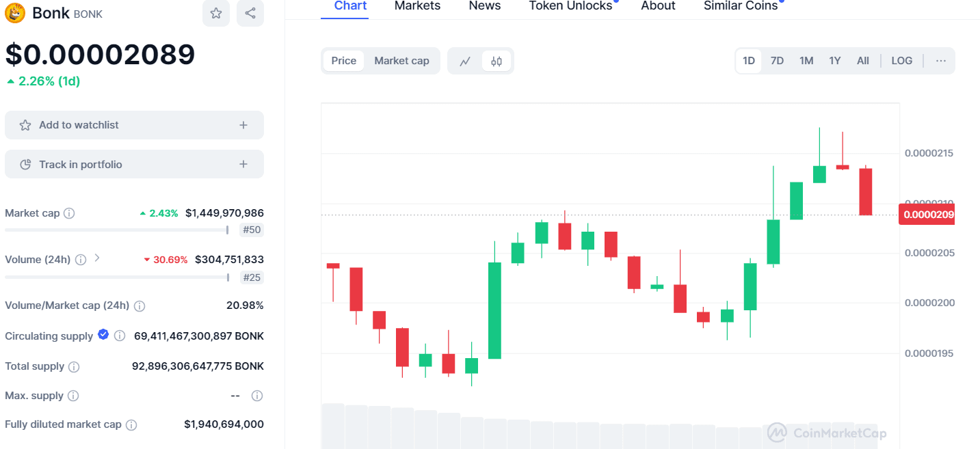Toggle chart display to Market cap
This screenshot has height=449, width=980.
pyautogui.click(x=402, y=60)
